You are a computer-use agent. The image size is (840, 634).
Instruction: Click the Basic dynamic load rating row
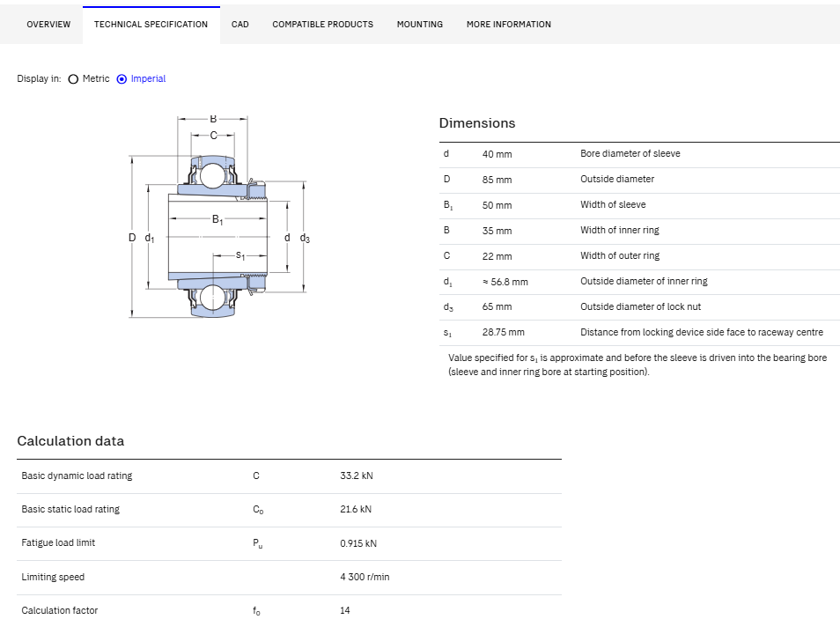pyautogui.click(x=290, y=476)
